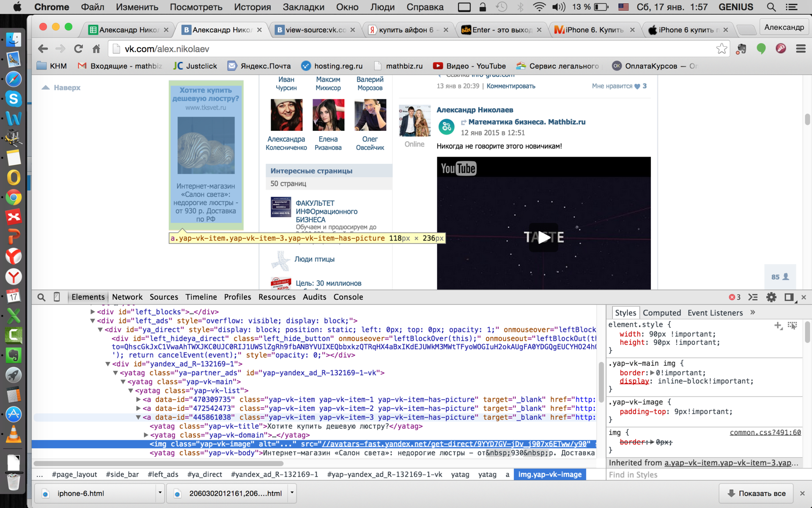
Task: Open Chrome hamburger menu icon
Action: tap(801, 49)
